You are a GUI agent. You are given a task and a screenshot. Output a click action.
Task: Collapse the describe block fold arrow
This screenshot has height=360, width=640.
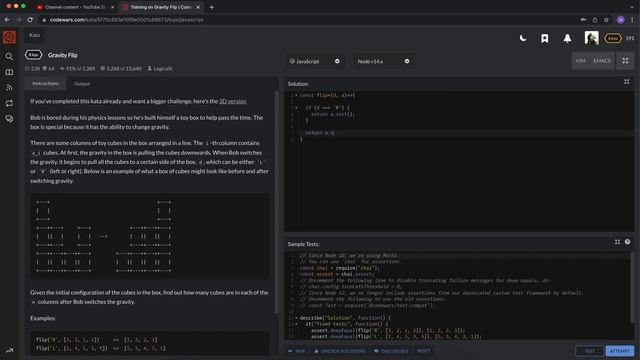pyautogui.click(x=296, y=318)
